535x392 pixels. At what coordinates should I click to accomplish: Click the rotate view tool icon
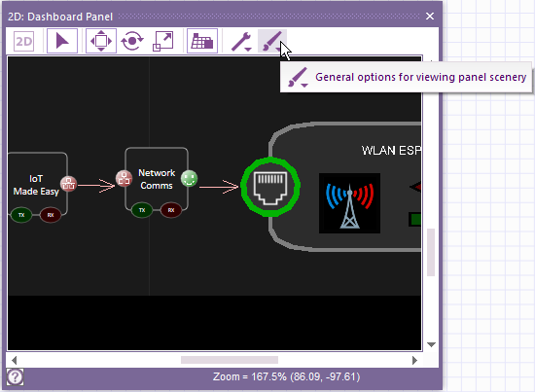tap(132, 41)
